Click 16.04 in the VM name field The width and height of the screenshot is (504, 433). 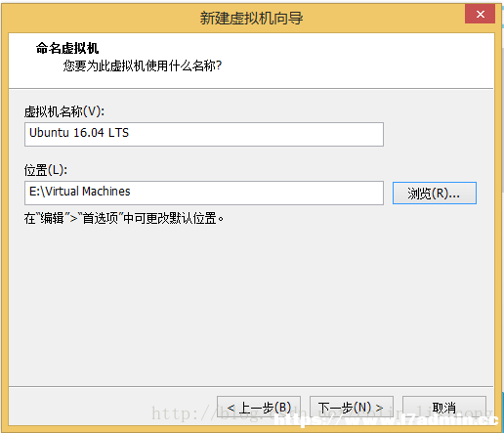coord(89,133)
